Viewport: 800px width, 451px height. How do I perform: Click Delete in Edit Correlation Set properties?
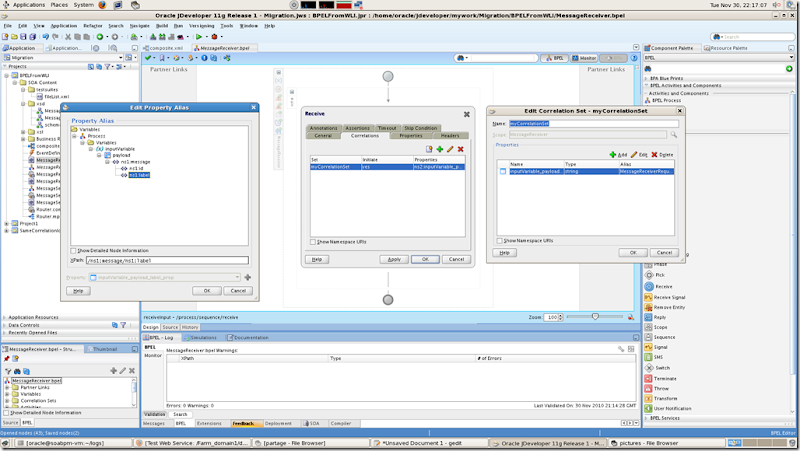pos(662,155)
